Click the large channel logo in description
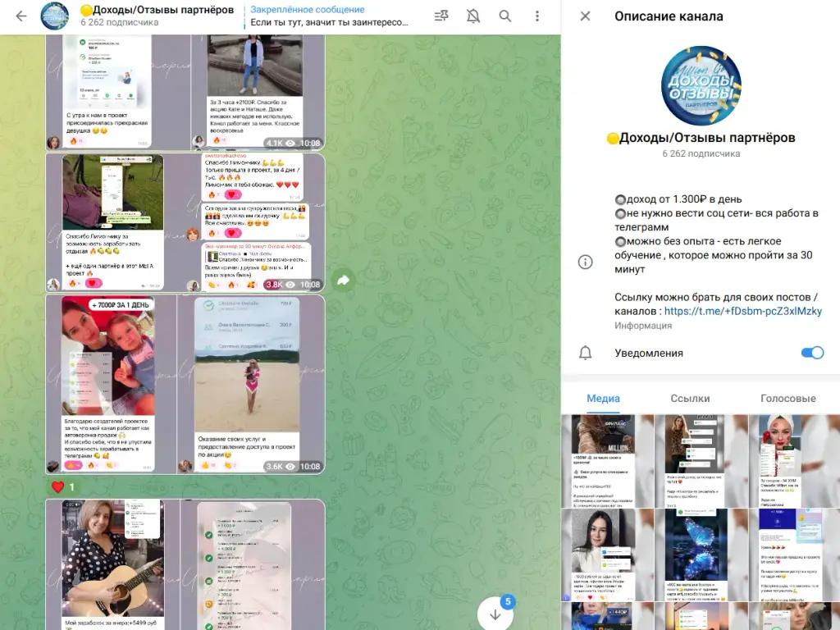 pyautogui.click(x=701, y=85)
